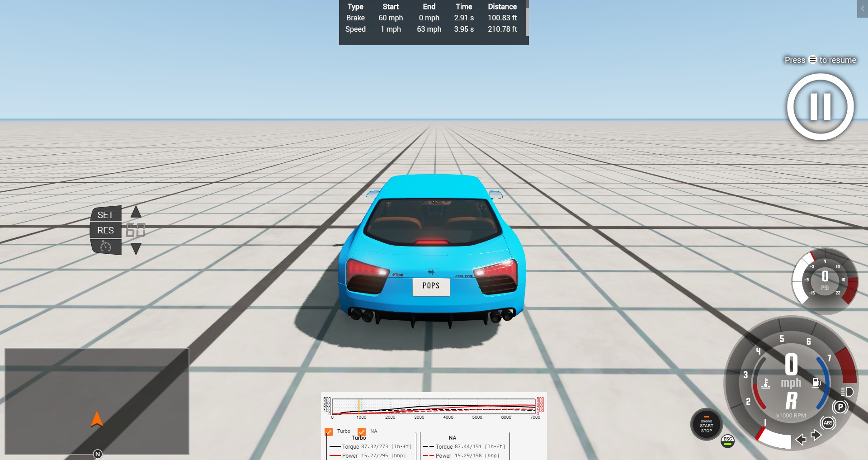Increase cruise speed with up arrow

[x=136, y=212]
